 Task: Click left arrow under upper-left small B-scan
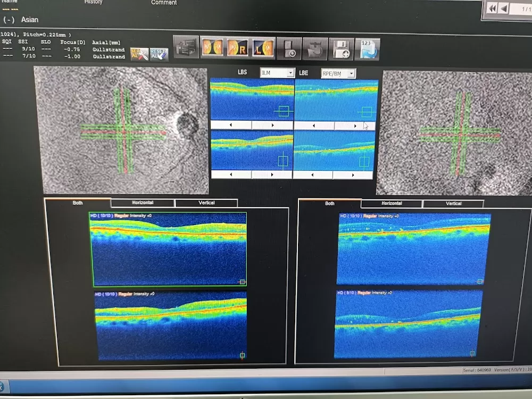pyautogui.click(x=231, y=125)
